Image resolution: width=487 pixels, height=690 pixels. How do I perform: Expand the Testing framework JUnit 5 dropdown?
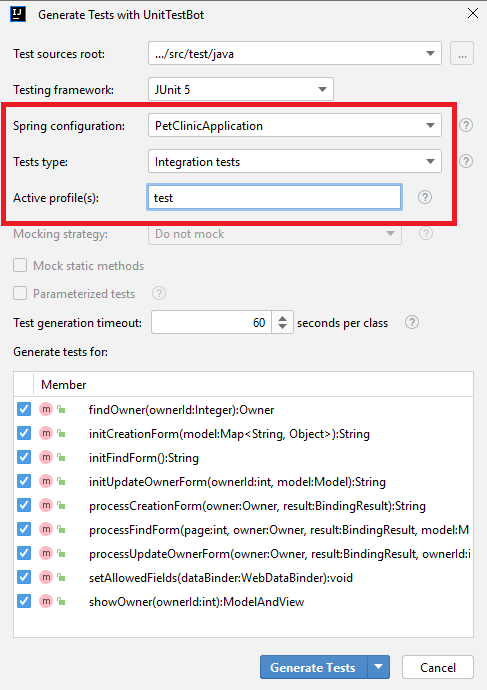pos(241,89)
